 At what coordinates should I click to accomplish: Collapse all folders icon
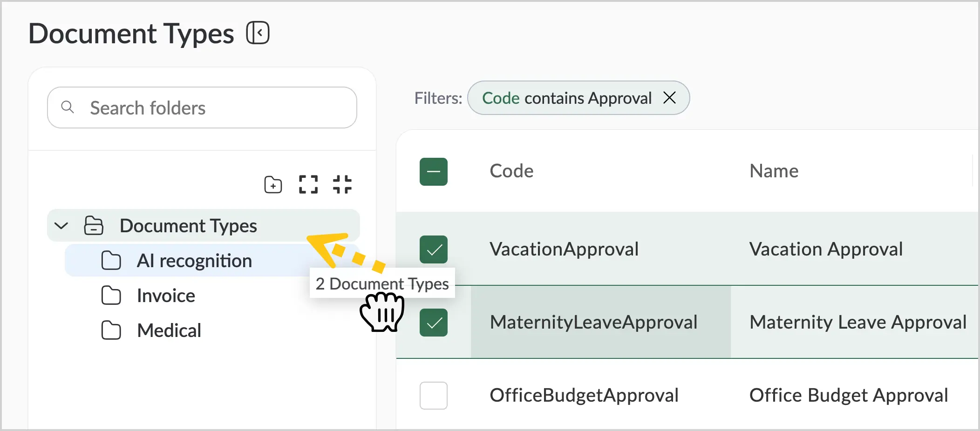point(342,184)
